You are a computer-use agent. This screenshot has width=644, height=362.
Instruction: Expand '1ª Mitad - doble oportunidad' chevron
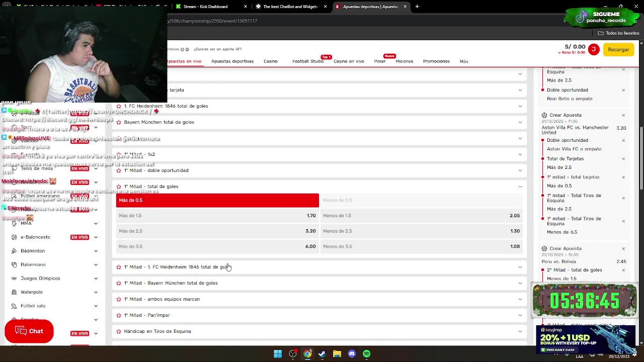pyautogui.click(x=520, y=170)
